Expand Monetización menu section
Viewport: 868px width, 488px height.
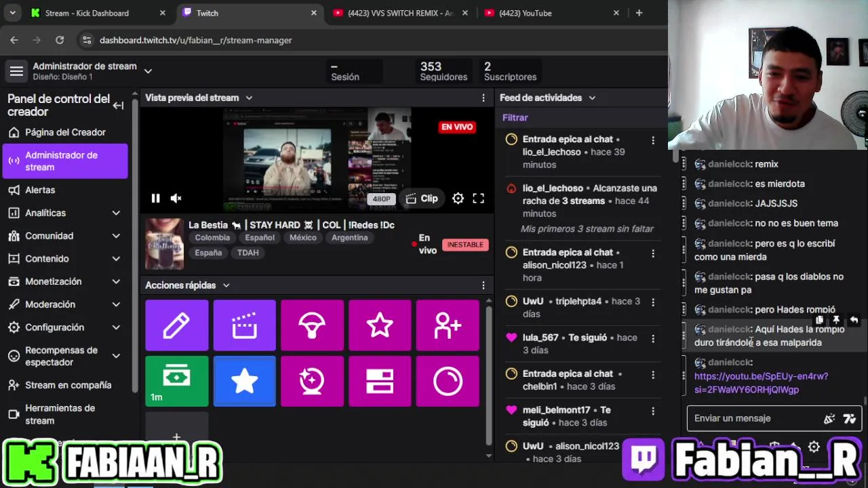116,281
